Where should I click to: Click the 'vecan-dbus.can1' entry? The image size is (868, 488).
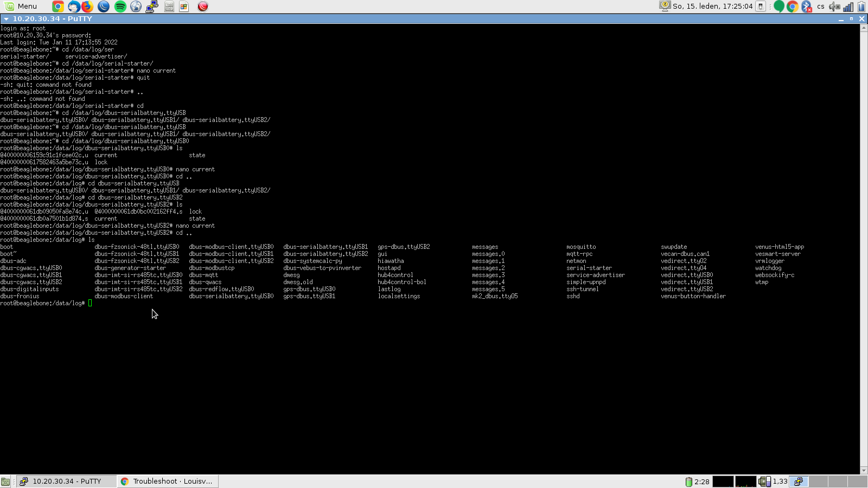click(685, 254)
